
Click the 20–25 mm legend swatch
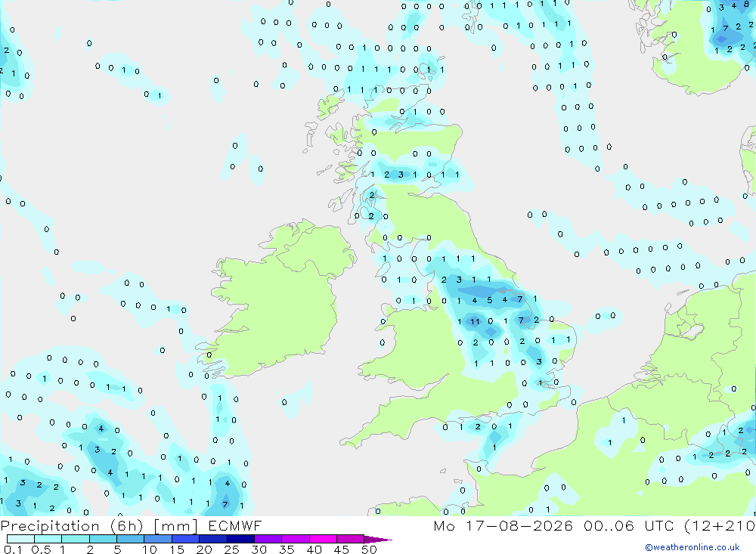point(213,539)
